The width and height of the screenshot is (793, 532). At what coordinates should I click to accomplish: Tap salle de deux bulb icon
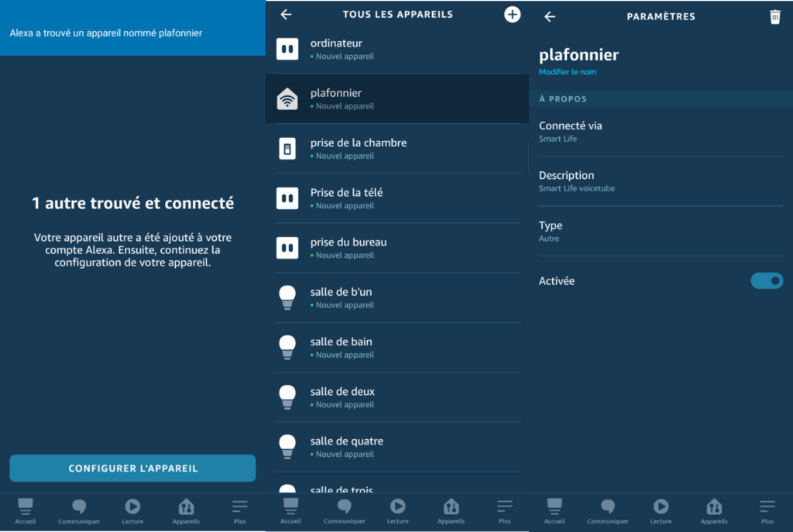287,397
